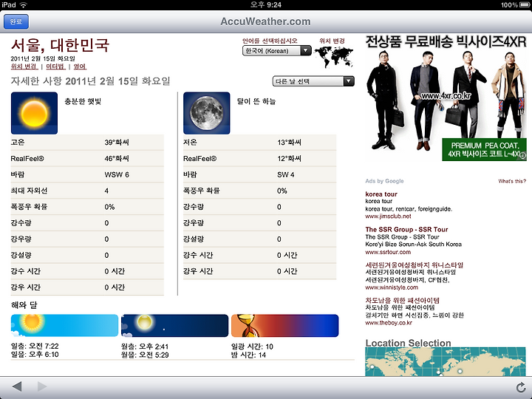Viewport: 532px width, 399px height.
Task: Click the 최대 자외선 UV index row
Action: [x=87, y=191]
